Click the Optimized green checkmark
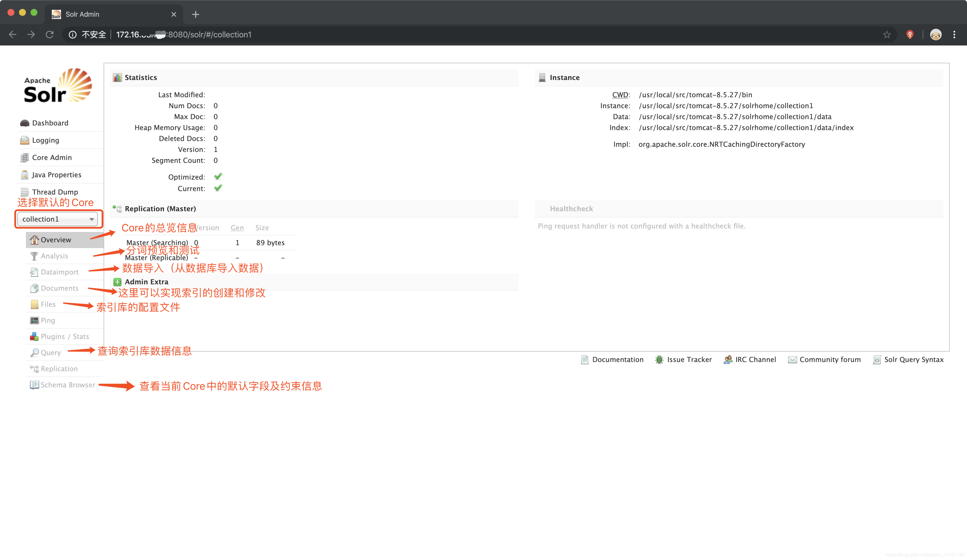 (218, 177)
